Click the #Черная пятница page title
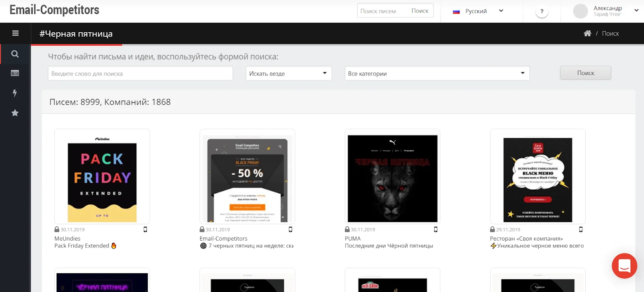The width and height of the screenshot is (644, 292). click(76, 34)
